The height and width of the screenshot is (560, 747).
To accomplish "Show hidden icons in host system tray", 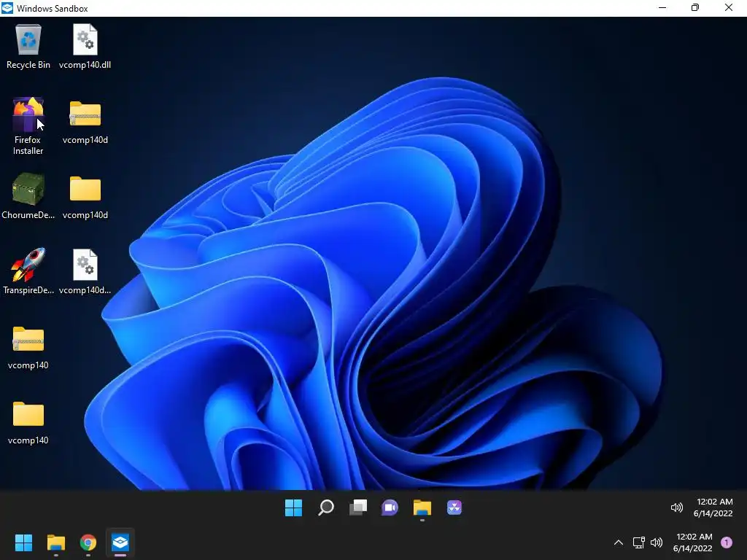I will coord(619,542).
